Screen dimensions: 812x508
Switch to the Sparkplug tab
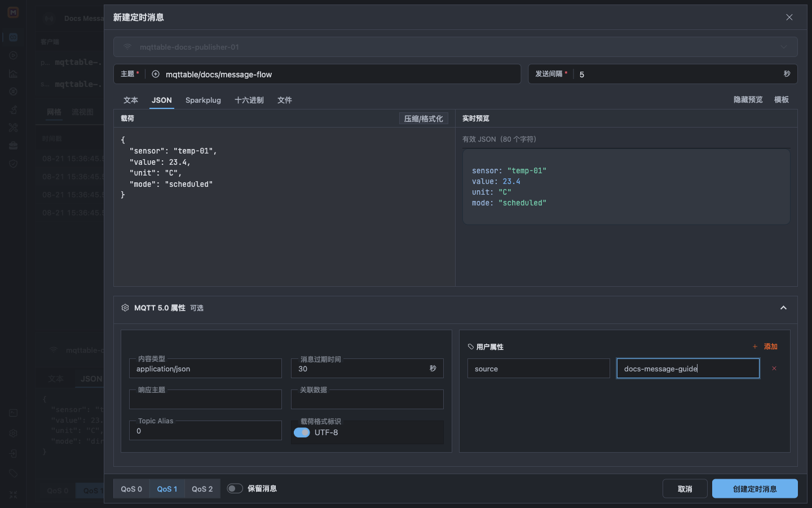point(203,100)
